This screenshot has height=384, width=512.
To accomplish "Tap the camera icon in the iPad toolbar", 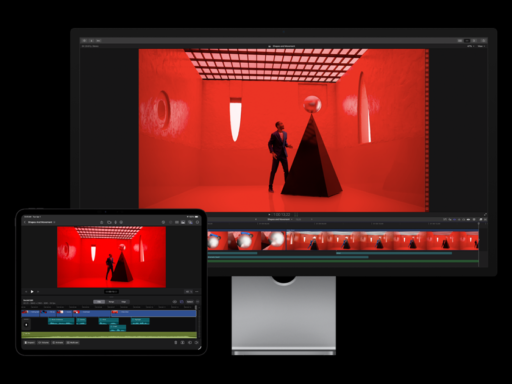I will (109, 222).
